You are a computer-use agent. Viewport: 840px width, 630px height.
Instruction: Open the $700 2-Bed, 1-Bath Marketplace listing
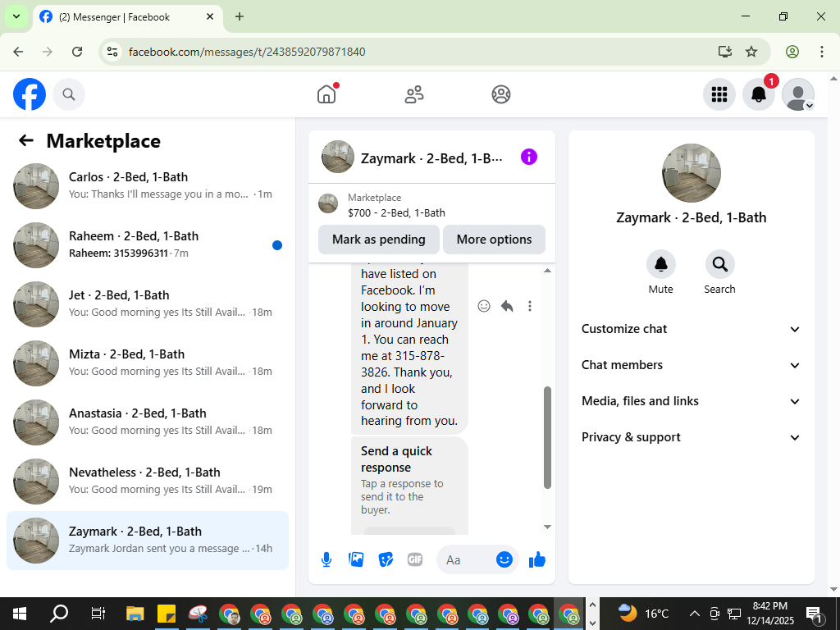pos(431,205)
